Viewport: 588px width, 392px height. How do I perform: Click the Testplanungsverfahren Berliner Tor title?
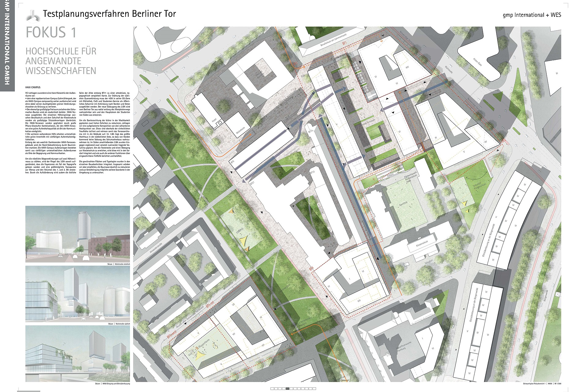point(109,14)
